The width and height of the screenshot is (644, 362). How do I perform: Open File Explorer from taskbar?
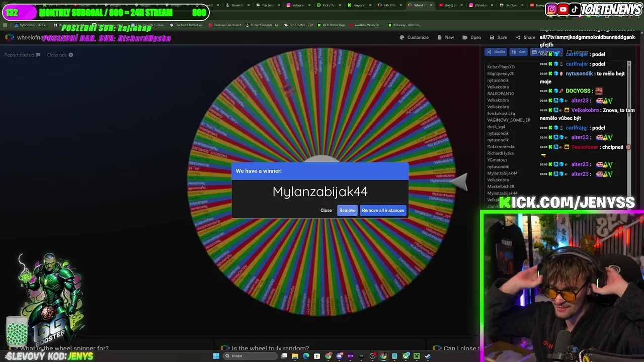pos(295,356)
